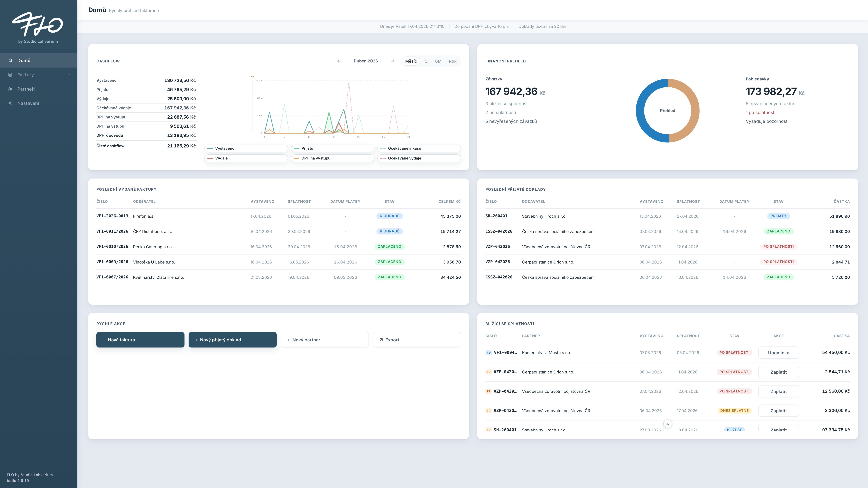Click the Faktury document icon
This screenshot has width=868, height=488.
[x=10, y=75]
